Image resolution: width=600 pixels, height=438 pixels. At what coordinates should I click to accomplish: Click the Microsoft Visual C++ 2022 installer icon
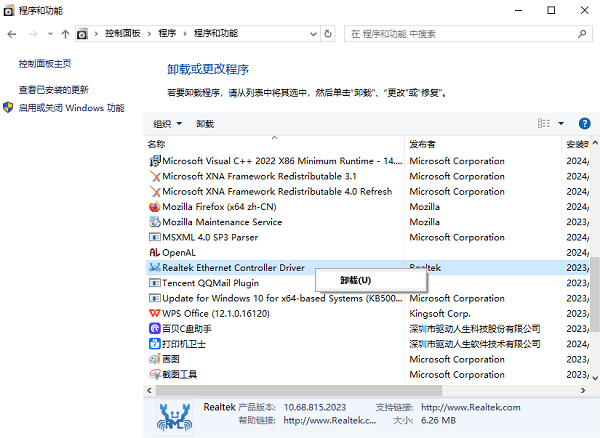pyautogui.click(x=155, y=161)
